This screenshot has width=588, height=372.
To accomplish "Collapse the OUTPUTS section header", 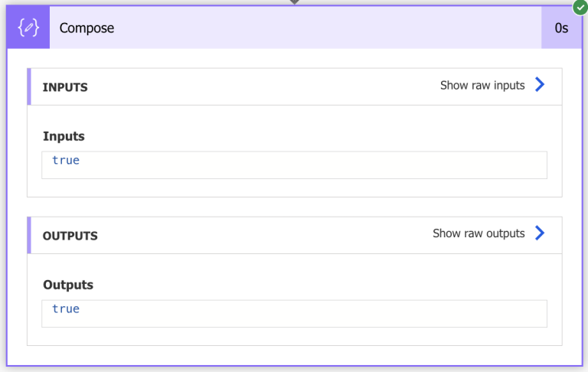I will coord(70,236).
